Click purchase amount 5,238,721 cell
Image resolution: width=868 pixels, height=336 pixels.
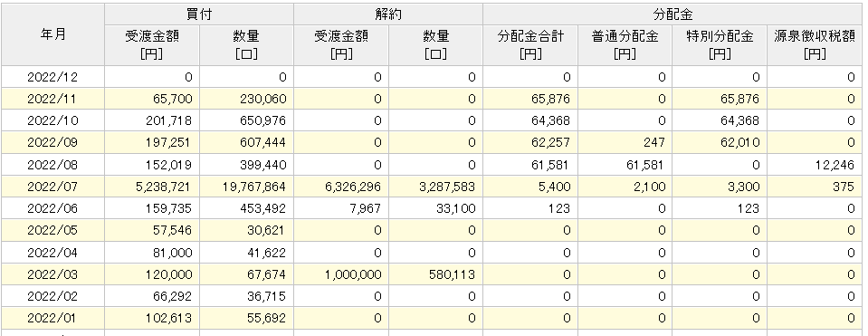pos(152,187)
